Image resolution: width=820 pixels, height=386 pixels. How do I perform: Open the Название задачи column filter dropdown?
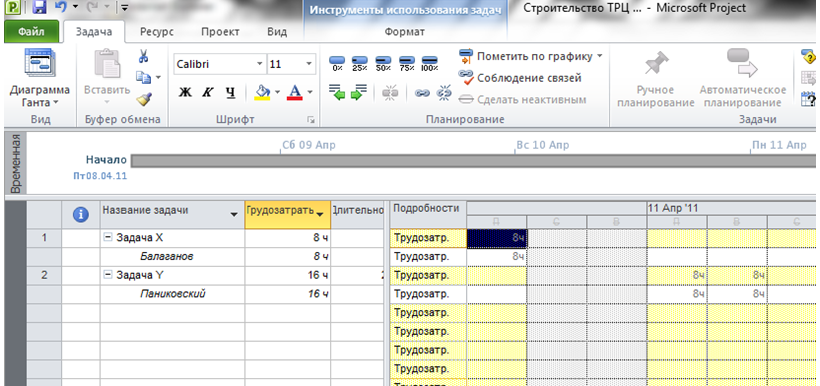click(235, 214)
